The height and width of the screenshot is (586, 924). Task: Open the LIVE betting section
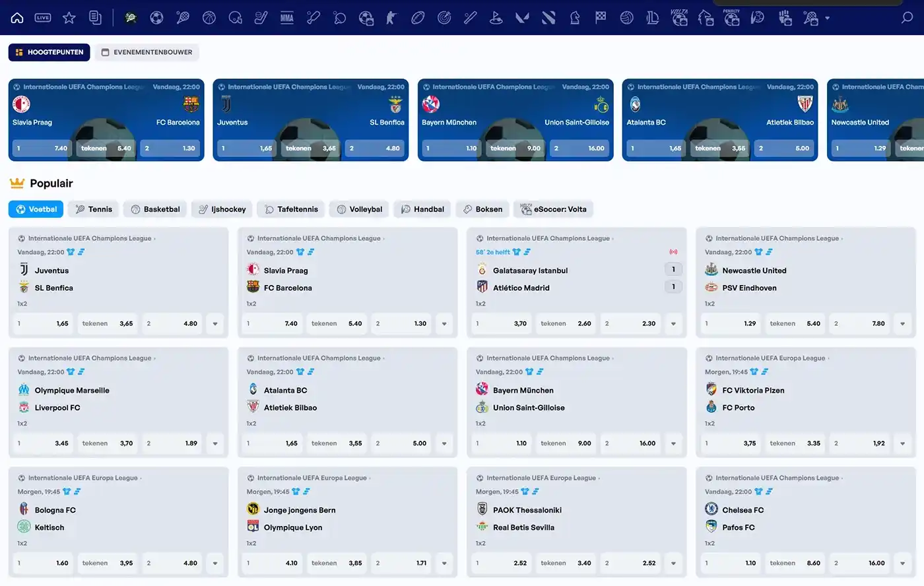(43, 18)
